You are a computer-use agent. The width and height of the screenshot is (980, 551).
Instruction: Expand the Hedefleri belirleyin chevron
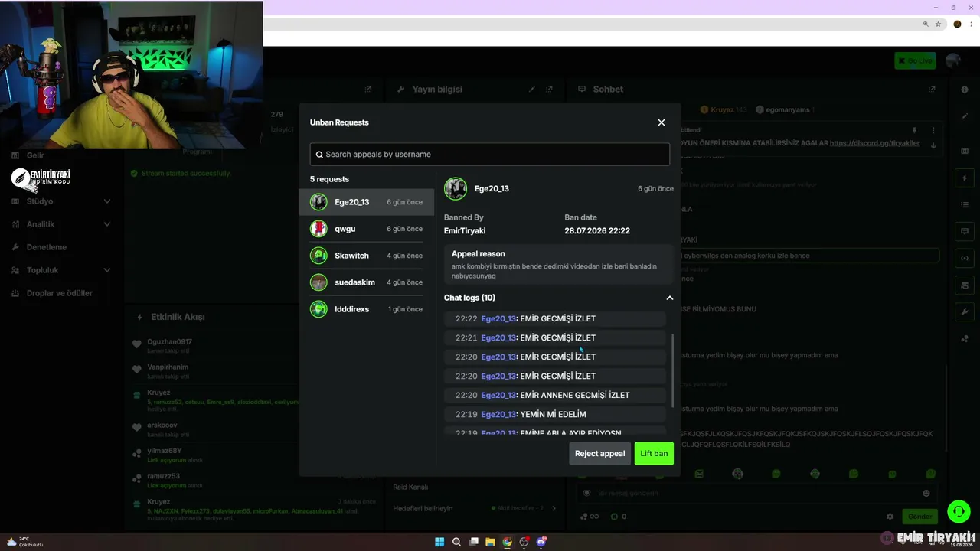[554, 508]
